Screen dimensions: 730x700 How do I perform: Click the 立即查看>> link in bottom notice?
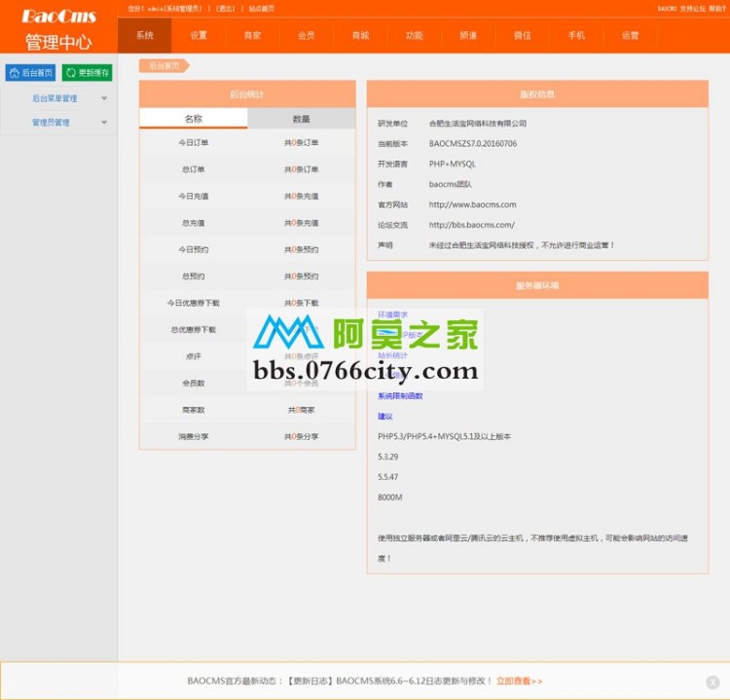point(519,681)
